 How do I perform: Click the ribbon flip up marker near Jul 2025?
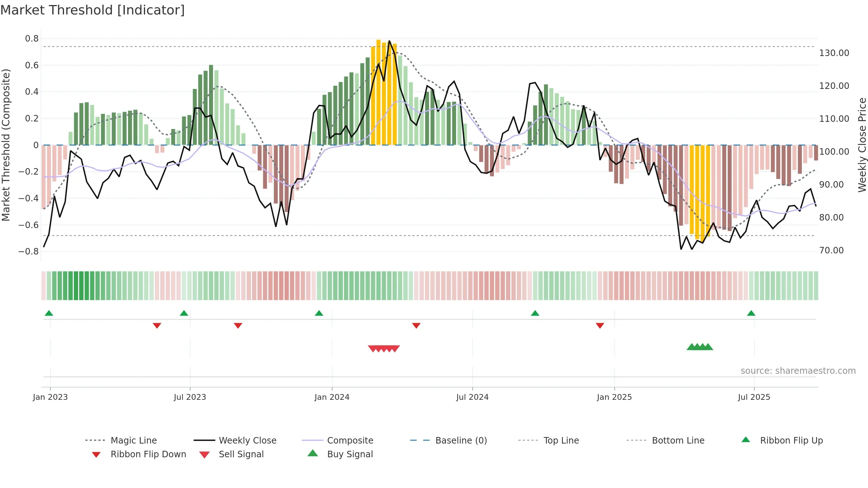click(751, 313)
